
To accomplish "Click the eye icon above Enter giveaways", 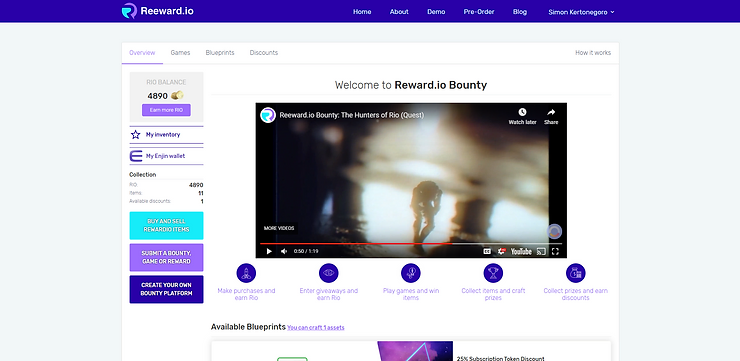I will tap(328, 273).
